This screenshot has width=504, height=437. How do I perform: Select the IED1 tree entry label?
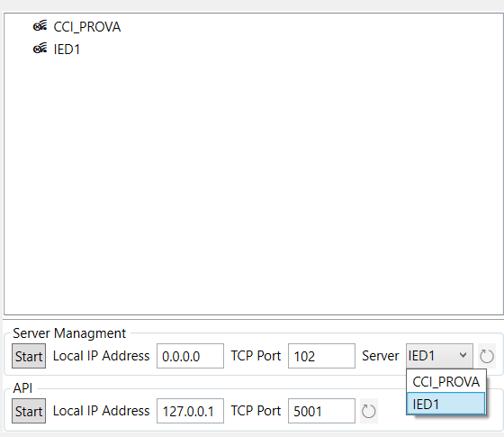tap(67, 50)
